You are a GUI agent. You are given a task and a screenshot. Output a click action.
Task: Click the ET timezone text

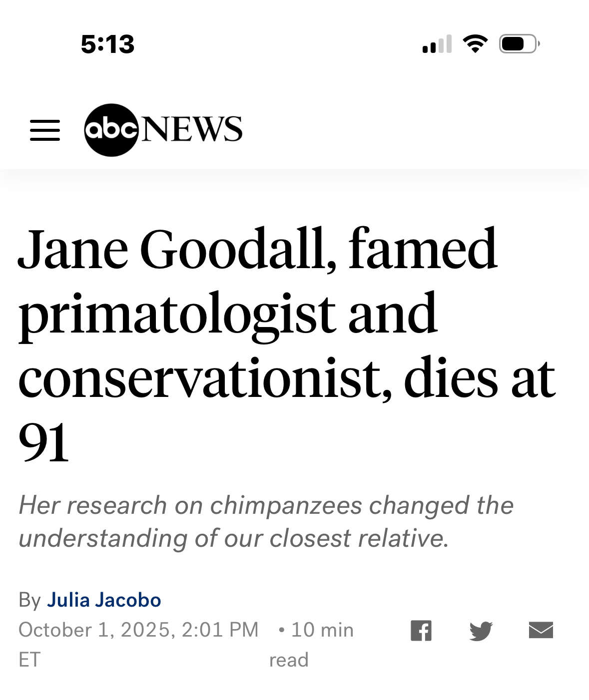pyautogui.click(x=29, y=660)
